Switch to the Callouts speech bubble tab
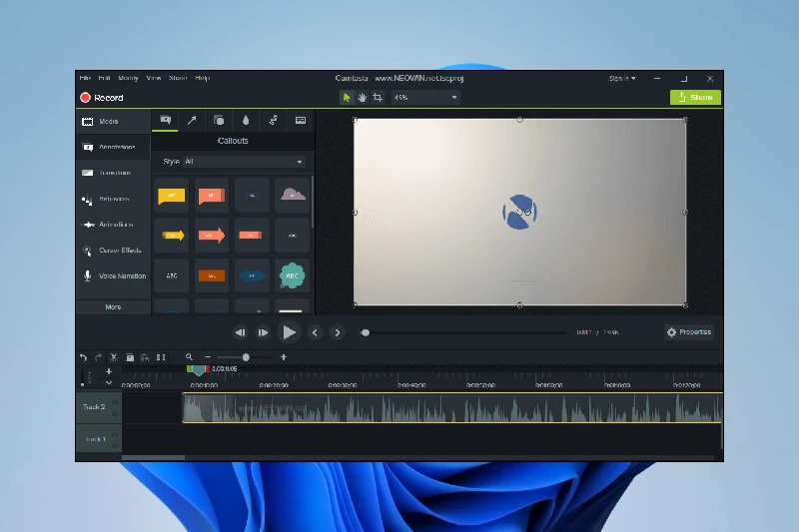This screenshot has width=799, height=532. point(165,120)
